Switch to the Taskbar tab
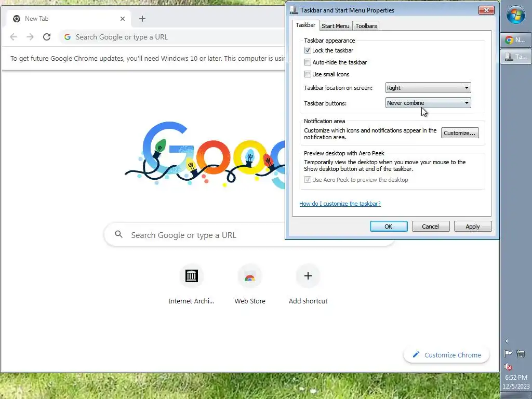 [x=305, y=25]
